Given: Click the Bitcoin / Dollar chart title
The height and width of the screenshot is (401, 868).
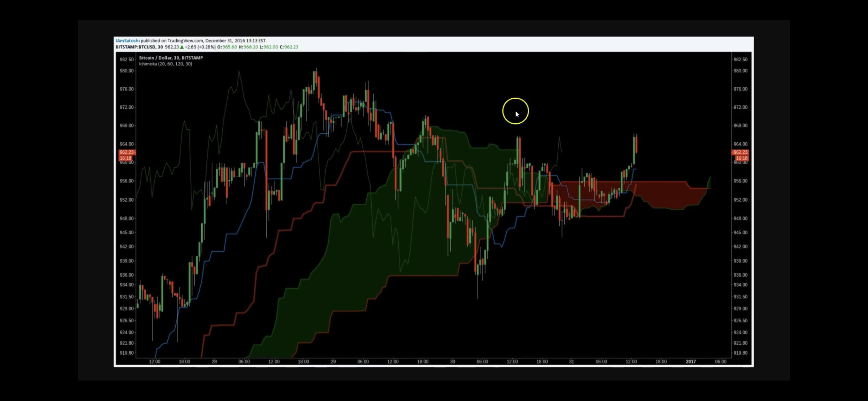Looking at the screenshot, I should pos(171,58).
